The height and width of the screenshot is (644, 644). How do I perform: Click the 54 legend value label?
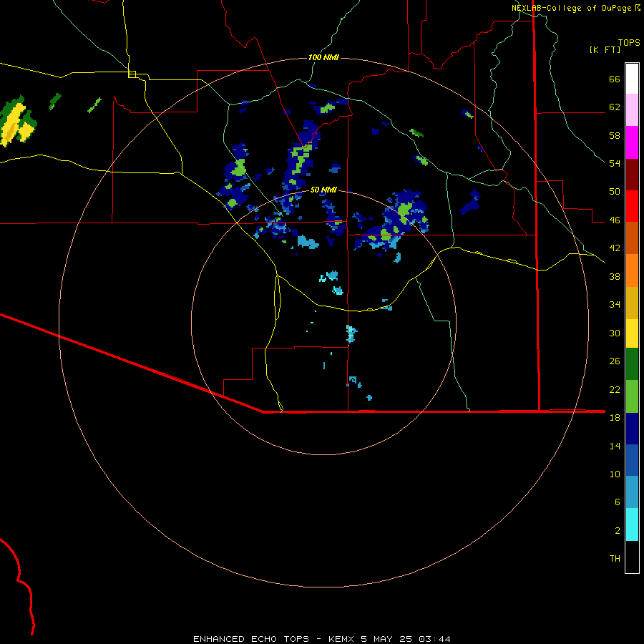click(x=615, y=163)
